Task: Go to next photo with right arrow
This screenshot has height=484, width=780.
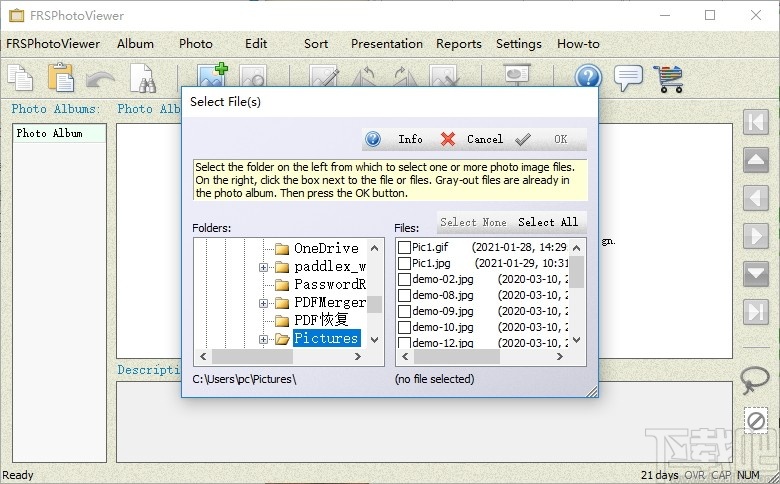Action: [756, 236]
